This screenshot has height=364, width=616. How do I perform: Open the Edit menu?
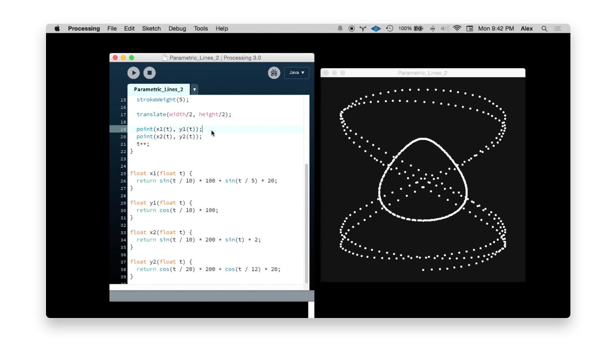tap(129, 28)
